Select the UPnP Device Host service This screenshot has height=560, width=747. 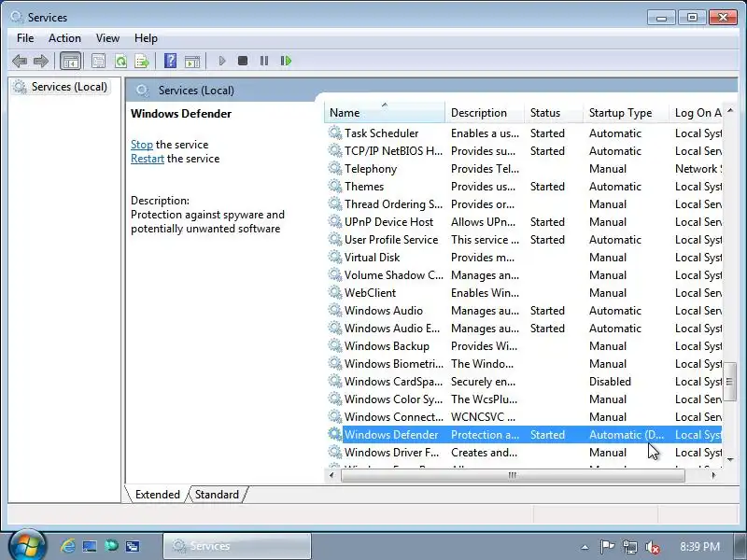[x=524, y=222]
